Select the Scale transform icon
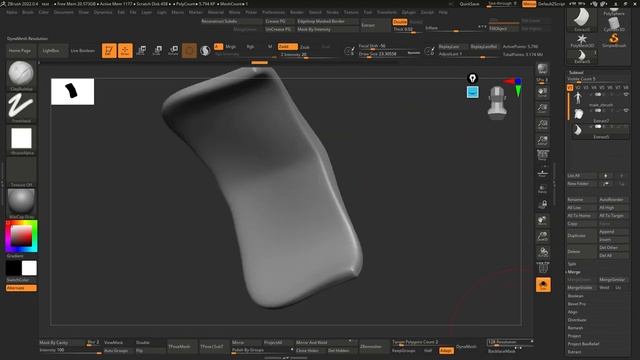 (157, 51)
